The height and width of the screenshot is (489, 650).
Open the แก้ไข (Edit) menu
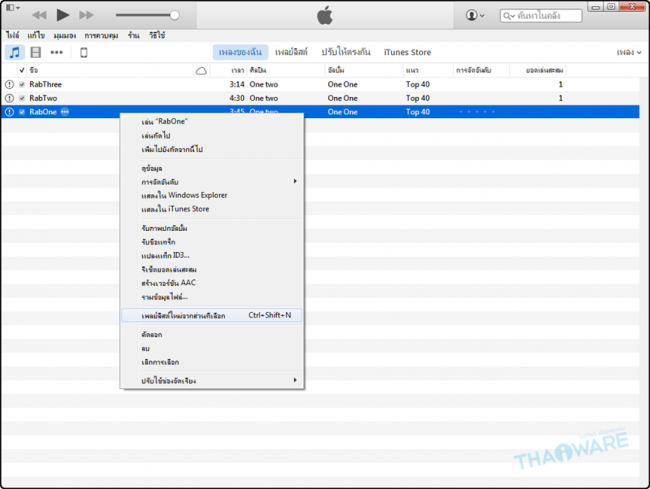36,35
